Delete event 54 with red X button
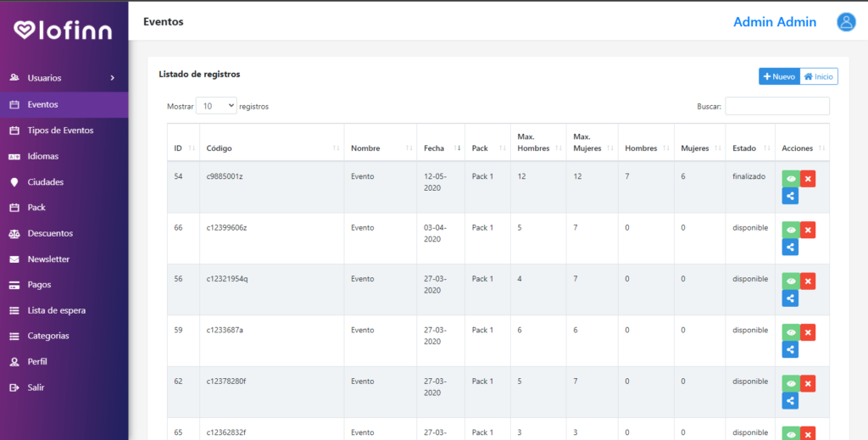The image size is (868, 440). point(808,179)
